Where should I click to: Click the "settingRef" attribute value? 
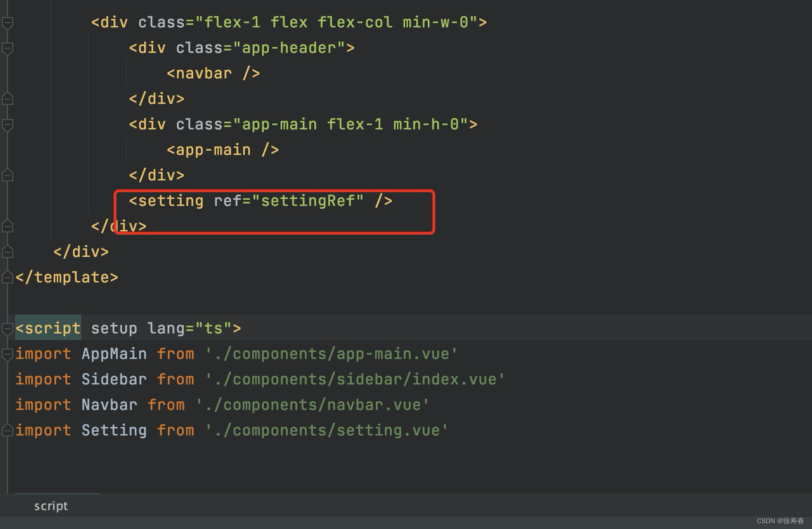(x=308, y=201)
